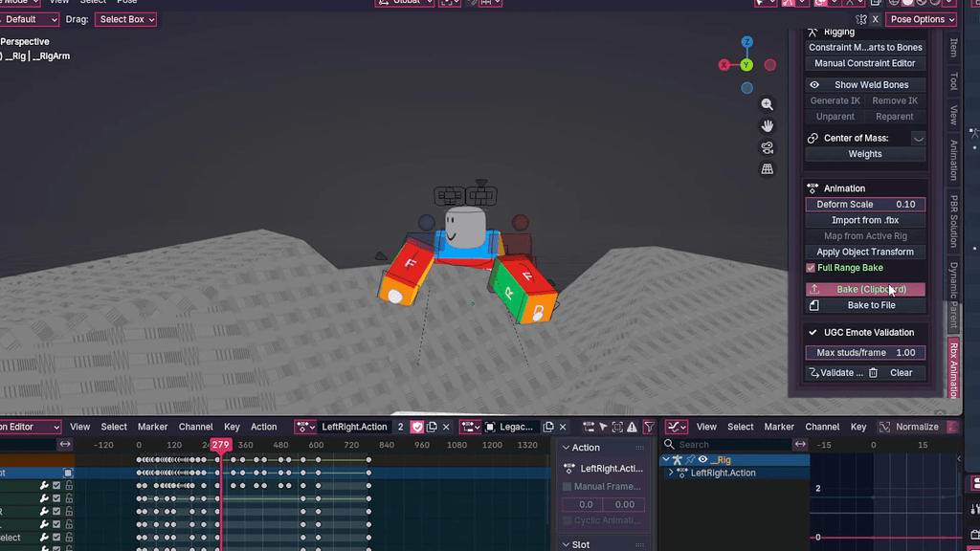The width and height of the screenshot is (980, 551).
Task: Open the graph editor Key menu
Action: [x=858, y=427]
